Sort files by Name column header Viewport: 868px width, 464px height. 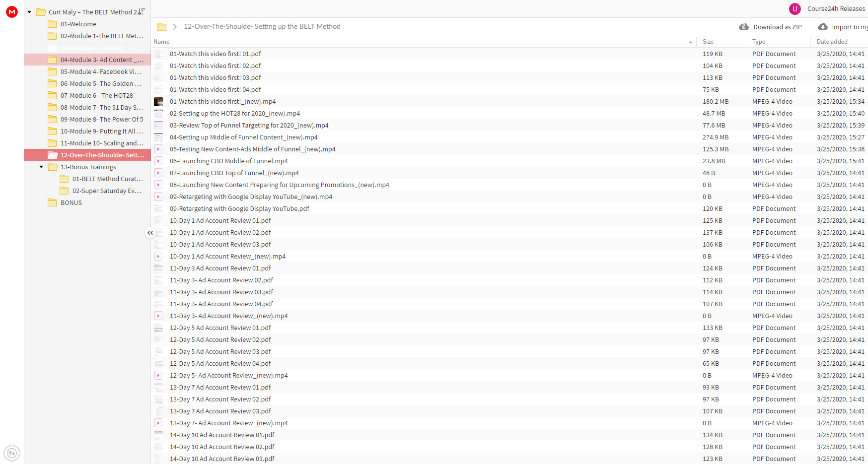coord(161,42)
